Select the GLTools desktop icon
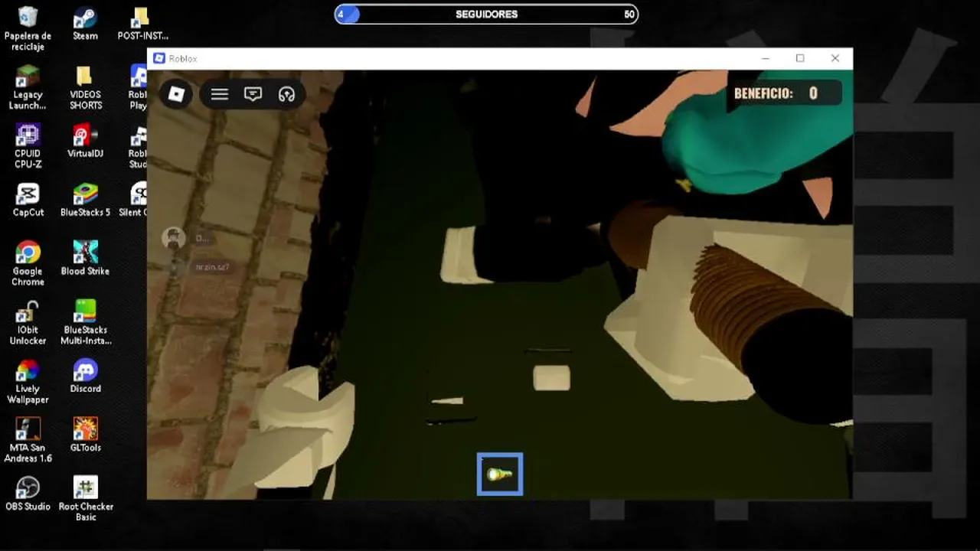 coord(85,435)
